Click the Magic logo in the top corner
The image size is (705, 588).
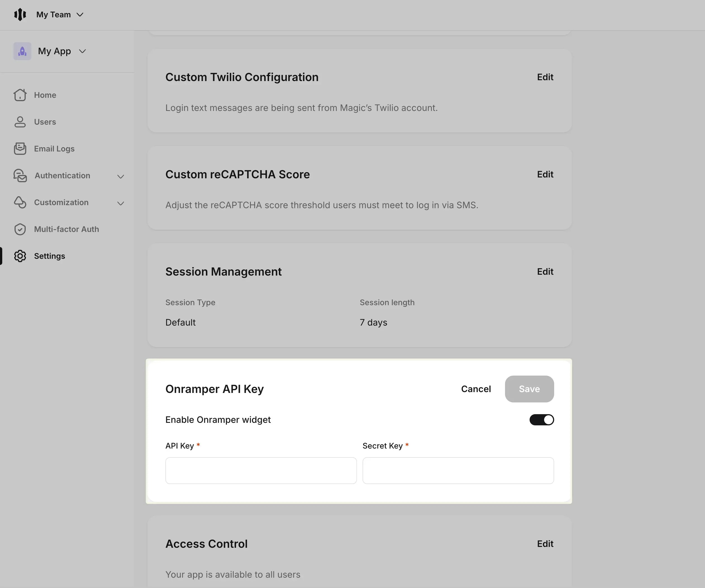(x=20, y=15)
